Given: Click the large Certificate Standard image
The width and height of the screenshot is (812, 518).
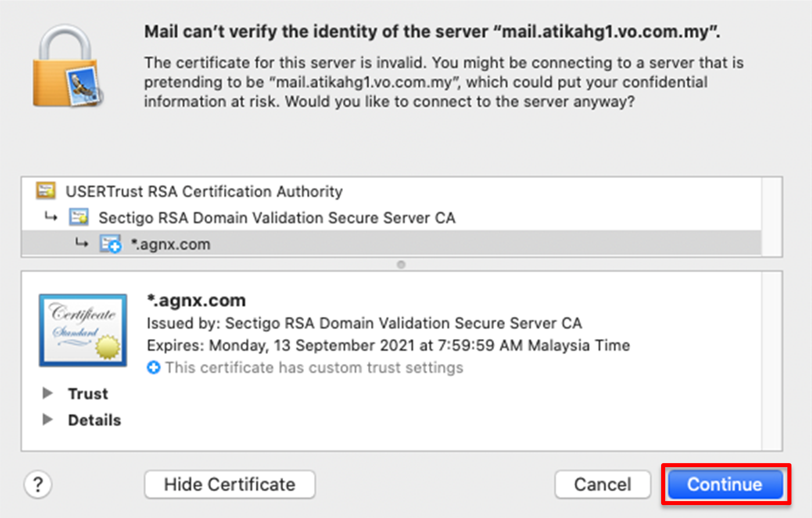Looking at the screenshot, I should point(83,330).
